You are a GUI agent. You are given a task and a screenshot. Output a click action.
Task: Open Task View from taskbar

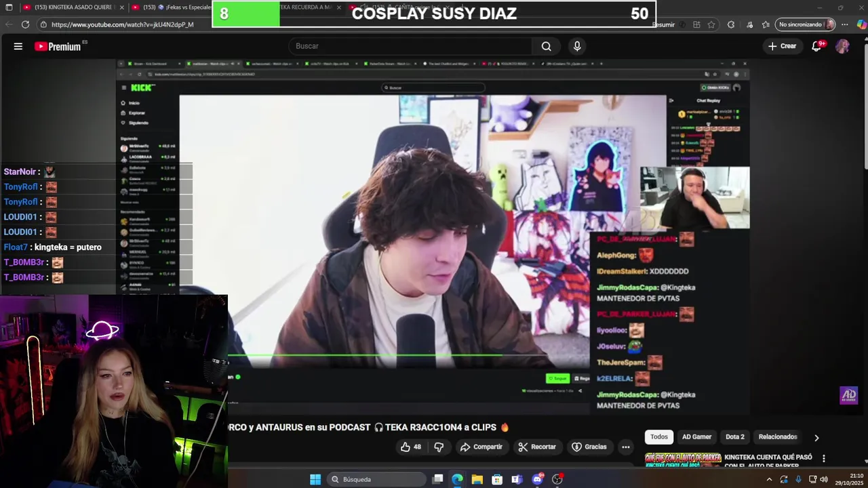point(438,479)
